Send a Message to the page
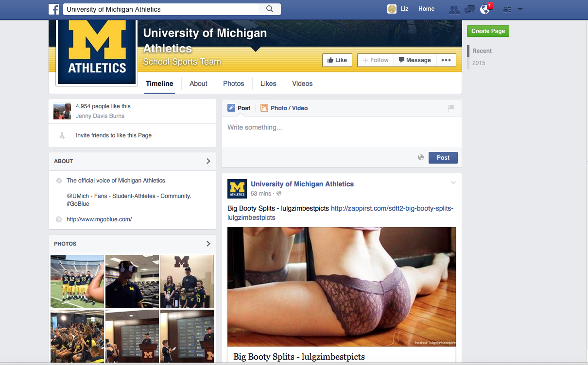 pos(415,60)
